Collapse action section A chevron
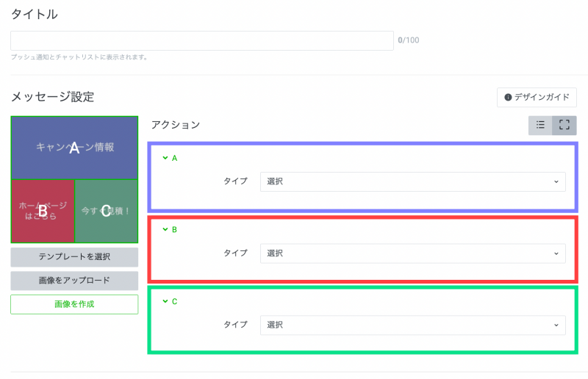 click(165, 158)
